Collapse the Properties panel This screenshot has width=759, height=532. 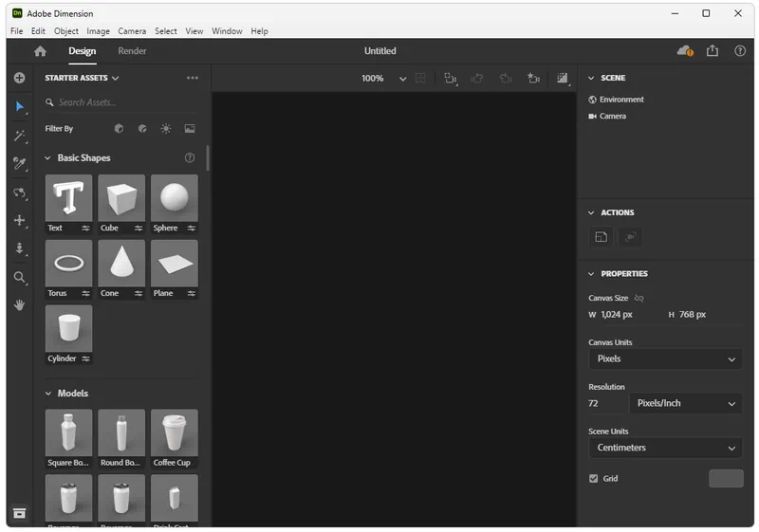tap(591, 274)
